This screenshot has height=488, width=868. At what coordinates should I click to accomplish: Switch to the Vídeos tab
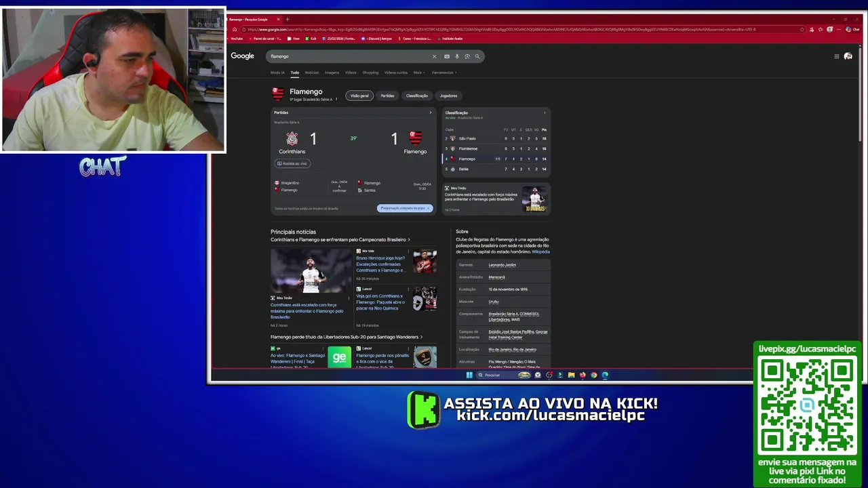351,73
